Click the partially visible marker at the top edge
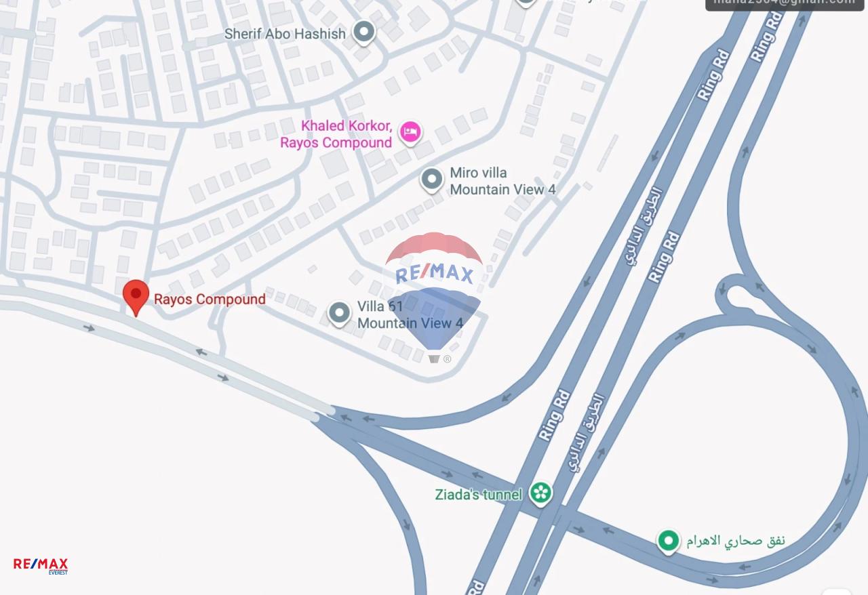 526,3
